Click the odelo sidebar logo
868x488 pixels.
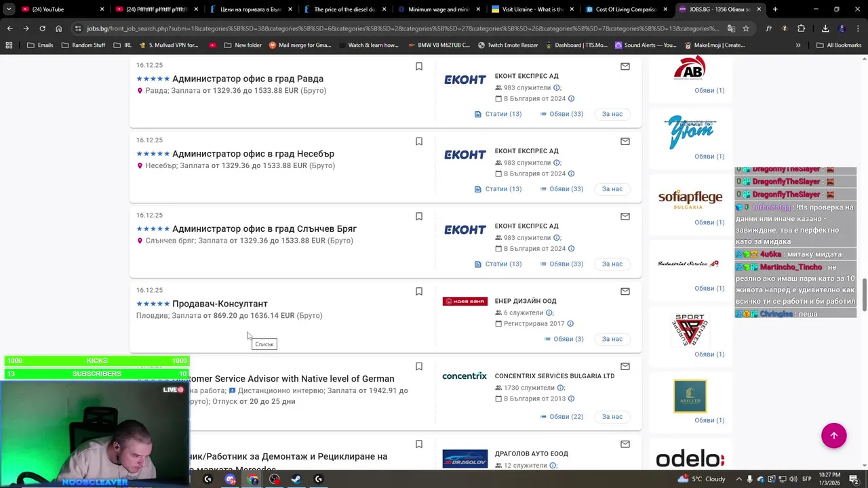[x=690, y=459]
